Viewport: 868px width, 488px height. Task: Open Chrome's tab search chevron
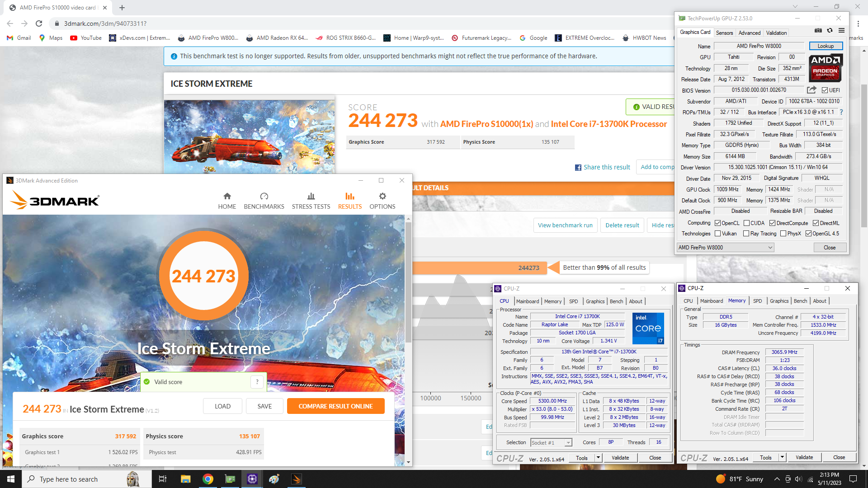pyautogui.click(x=795, y=7)
